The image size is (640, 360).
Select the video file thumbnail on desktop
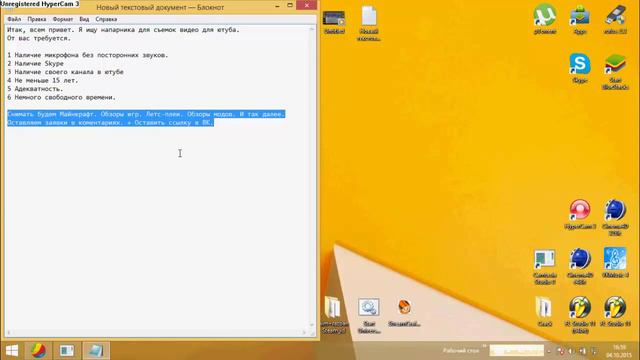click(334, 22)
